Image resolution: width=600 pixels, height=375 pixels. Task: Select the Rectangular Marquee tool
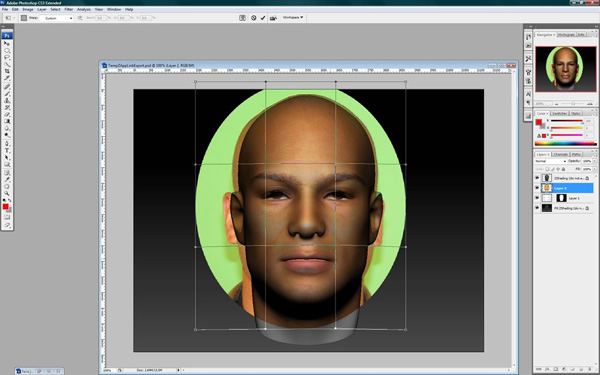point(7,50)
